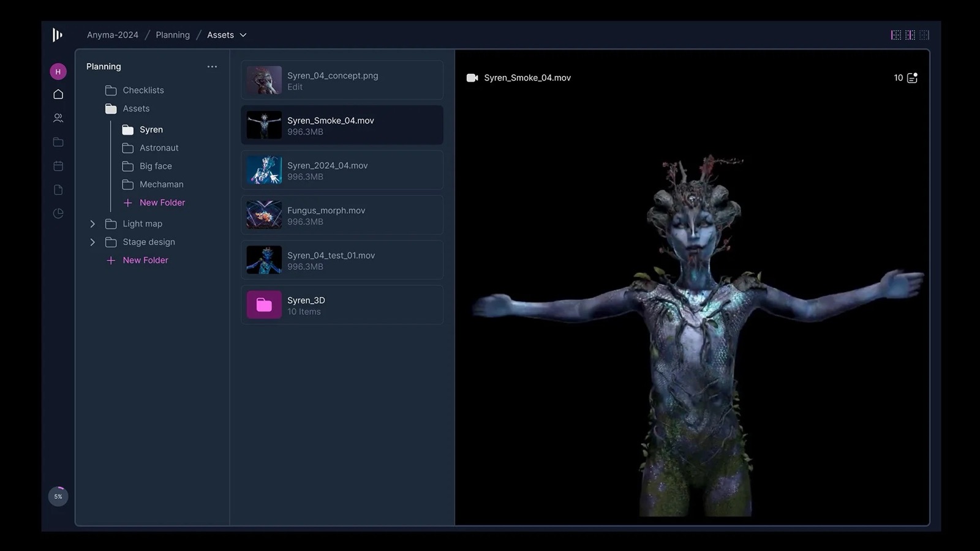Go to Home in the sidebar
Image resolution: width=980 pixels, height=551 pixels.
coord(58,94)
